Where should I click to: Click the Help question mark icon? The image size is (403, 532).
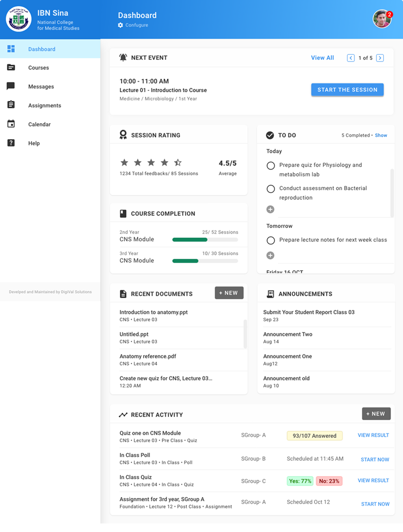(11, 143)
